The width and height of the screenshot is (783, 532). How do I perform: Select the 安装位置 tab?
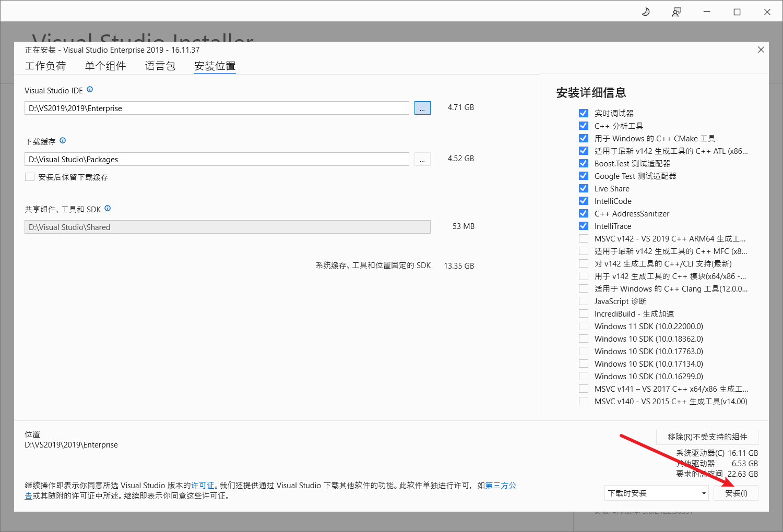pyautogui.click(x=215, y=66)
